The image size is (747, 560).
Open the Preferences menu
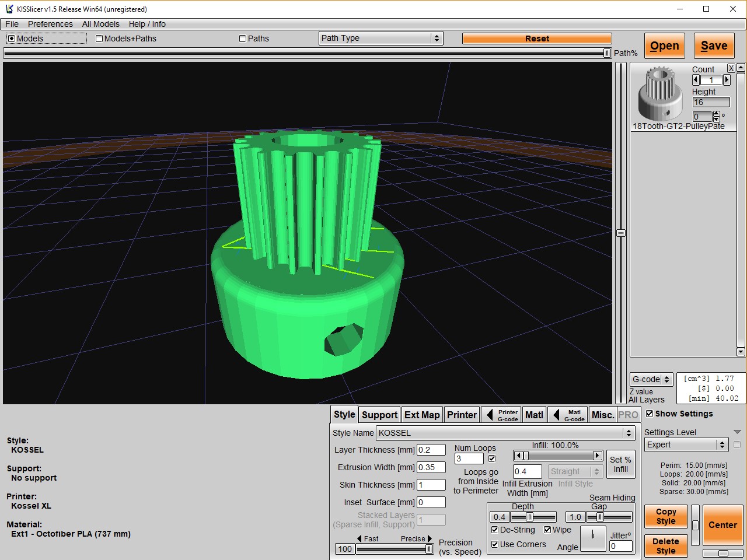(x=50, y=24)
